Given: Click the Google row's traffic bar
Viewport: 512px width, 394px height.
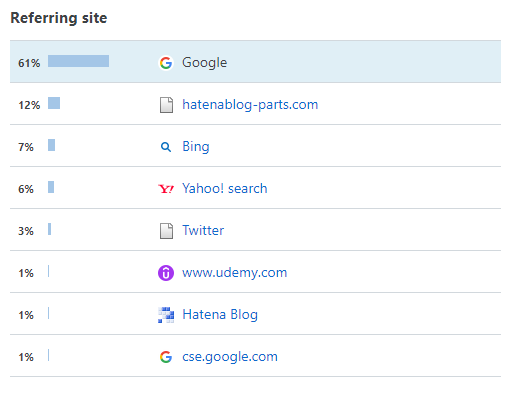Looking at the screenshot, I should point(78,61).
